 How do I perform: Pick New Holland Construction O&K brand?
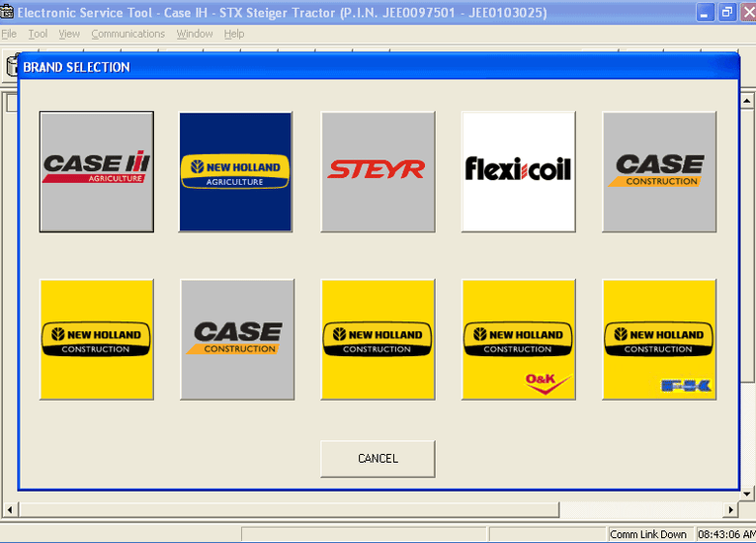coord(518,339)
